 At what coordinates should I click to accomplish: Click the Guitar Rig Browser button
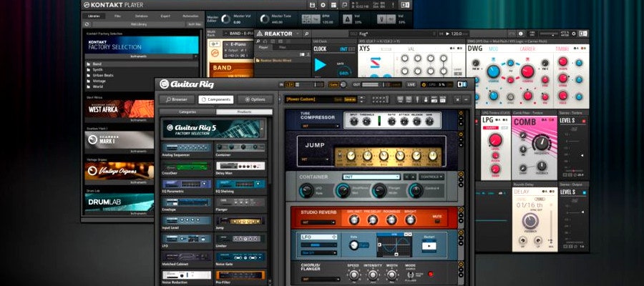(176, 99)
